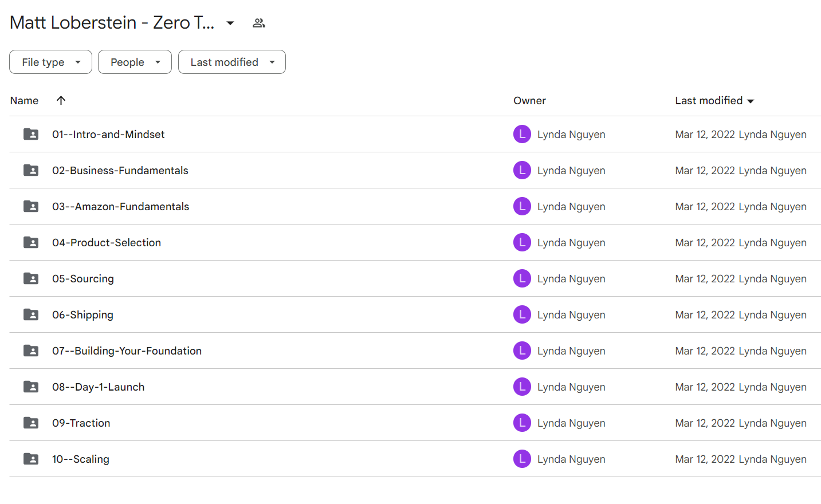Select the 03--Amazon-Fundamentals folder name

click(x=120, y=206)
